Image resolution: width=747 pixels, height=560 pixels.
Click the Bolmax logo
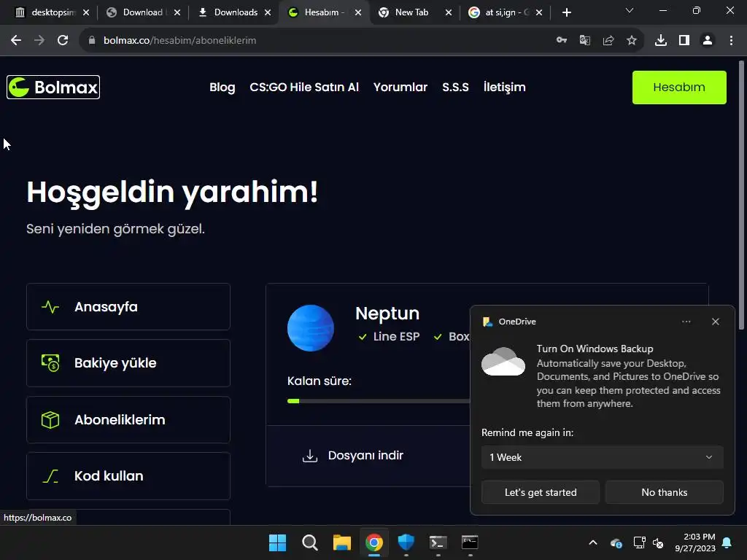[x=53, y=87]
